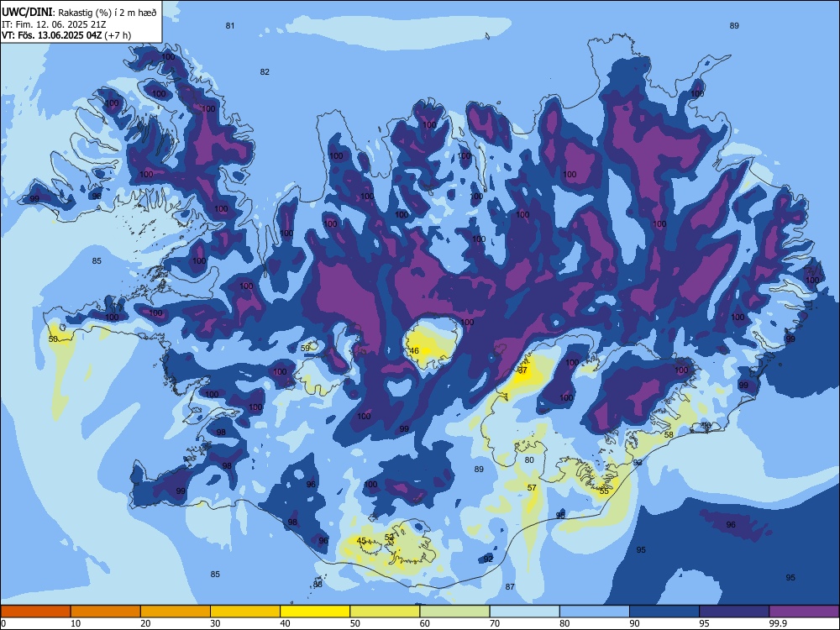Click the 'UWC/DINI' title text
This screenshot has width=840, height=630.
(x=27, y=13)
